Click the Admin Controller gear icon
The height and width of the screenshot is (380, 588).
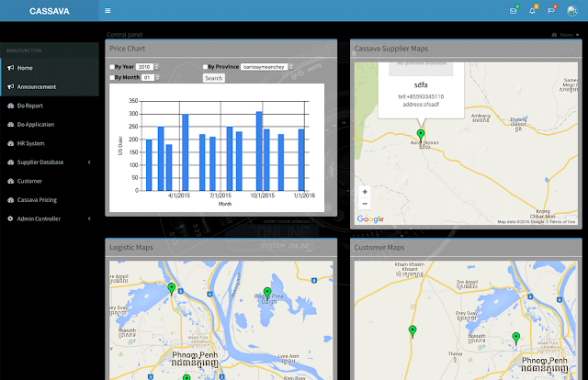point(10,218)
